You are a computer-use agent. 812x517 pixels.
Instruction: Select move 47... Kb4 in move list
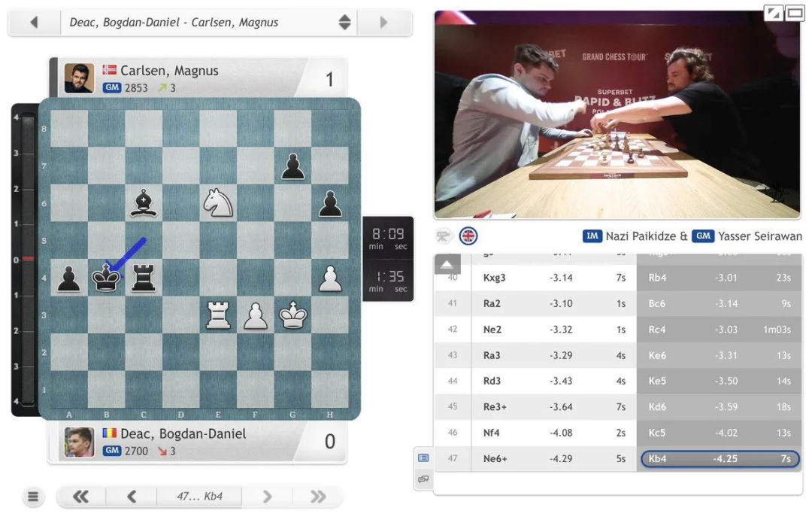[x=720, y=459]
